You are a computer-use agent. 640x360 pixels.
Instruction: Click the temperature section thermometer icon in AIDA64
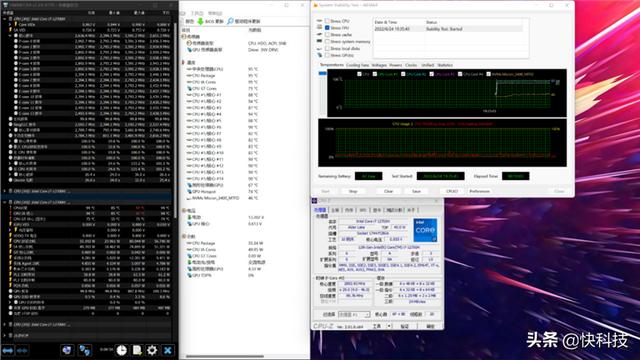[184, 62]
